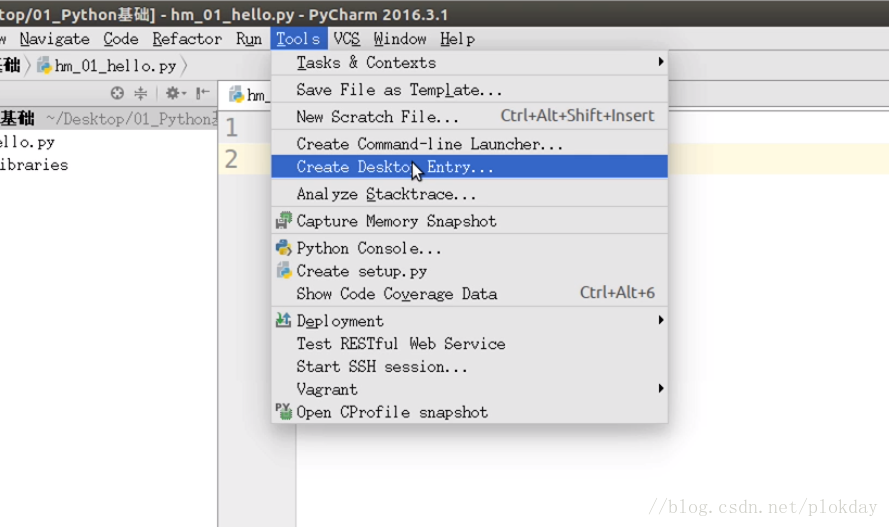Click the Tasks & Contexts submenu arrow
This screenshot has width=889, height=527.
coord(661,61)
